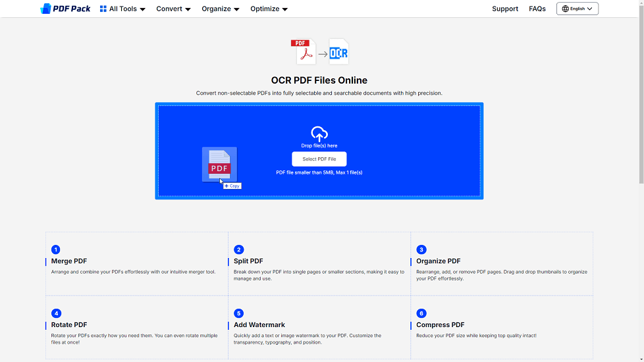Click the PDF Pack logo
This screenshot has width=644, height=362.
click(65, 9)
